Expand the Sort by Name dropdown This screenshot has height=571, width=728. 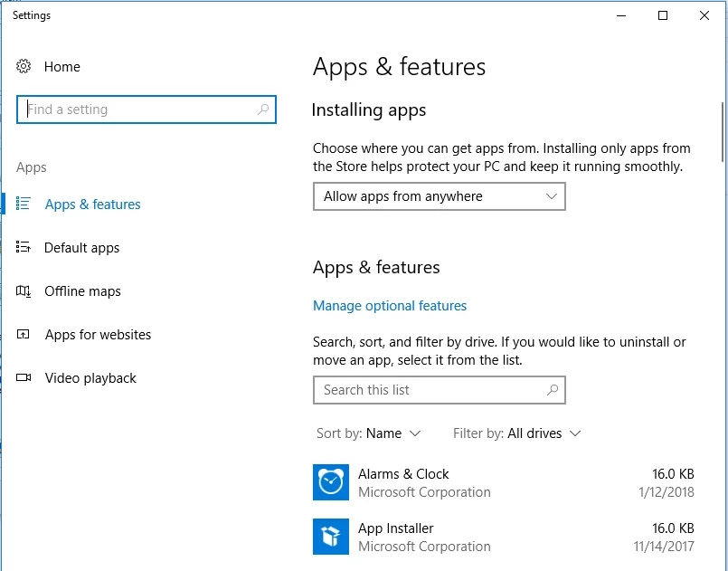pos(369,433)
